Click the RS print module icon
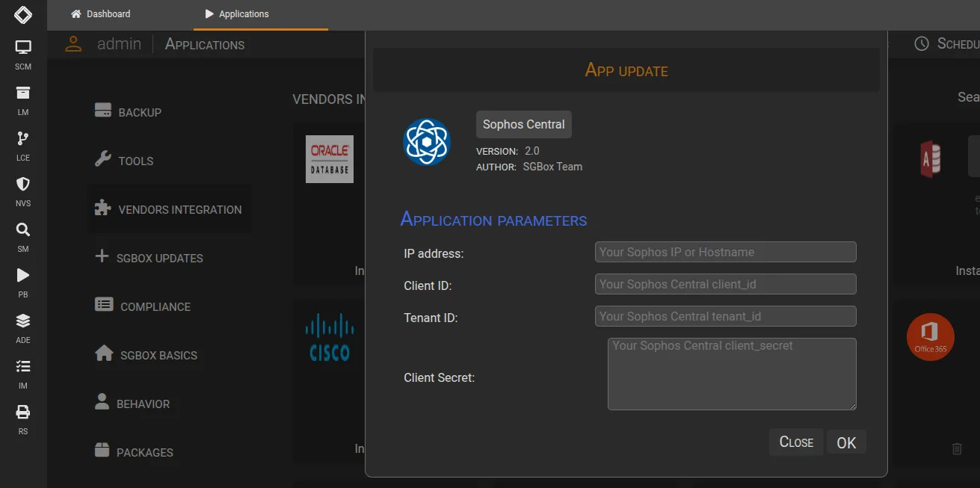The width and height of the screenshot is (980, 488). (x=22, y=413)
